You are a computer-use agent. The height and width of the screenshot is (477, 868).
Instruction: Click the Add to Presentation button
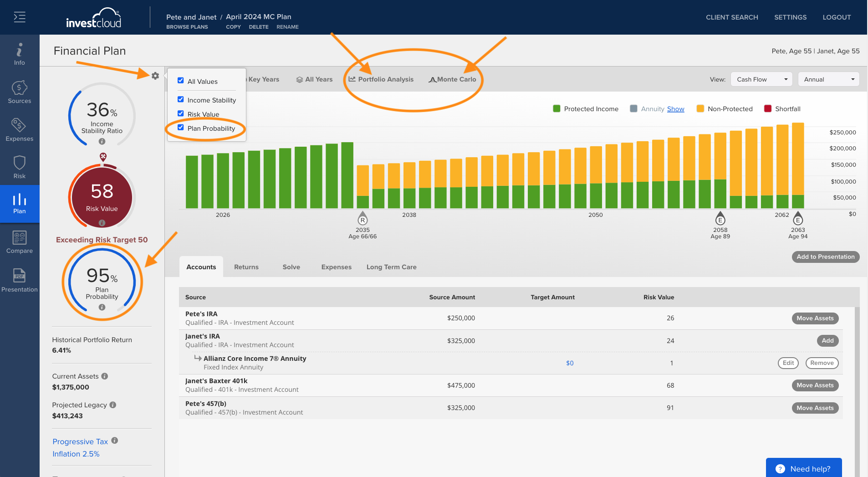tap(826, 257)
